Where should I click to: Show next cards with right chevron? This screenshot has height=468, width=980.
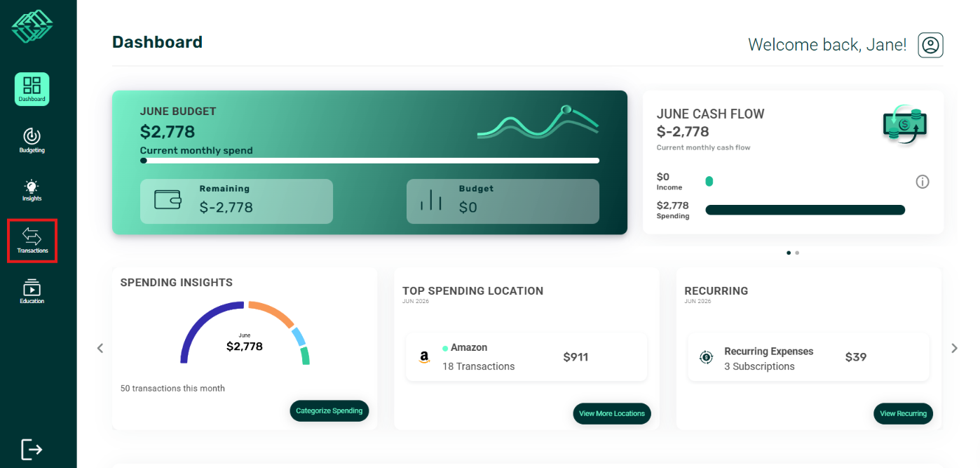tap(954, 348)
